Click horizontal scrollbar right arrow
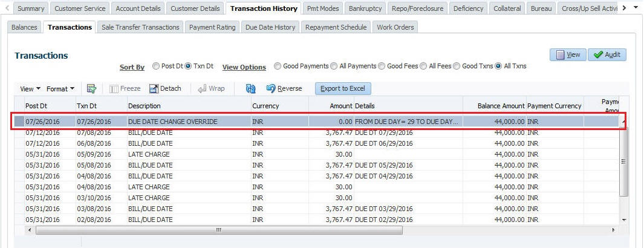644x248 pixels. coord(614,230)
